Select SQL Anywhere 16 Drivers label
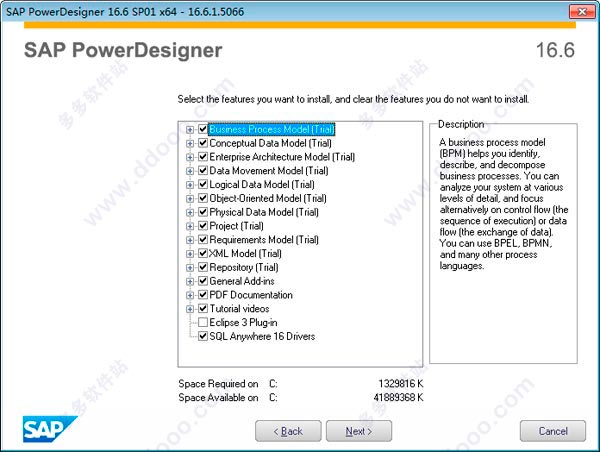Screen dimensions: 600x452 click(262, 336)
